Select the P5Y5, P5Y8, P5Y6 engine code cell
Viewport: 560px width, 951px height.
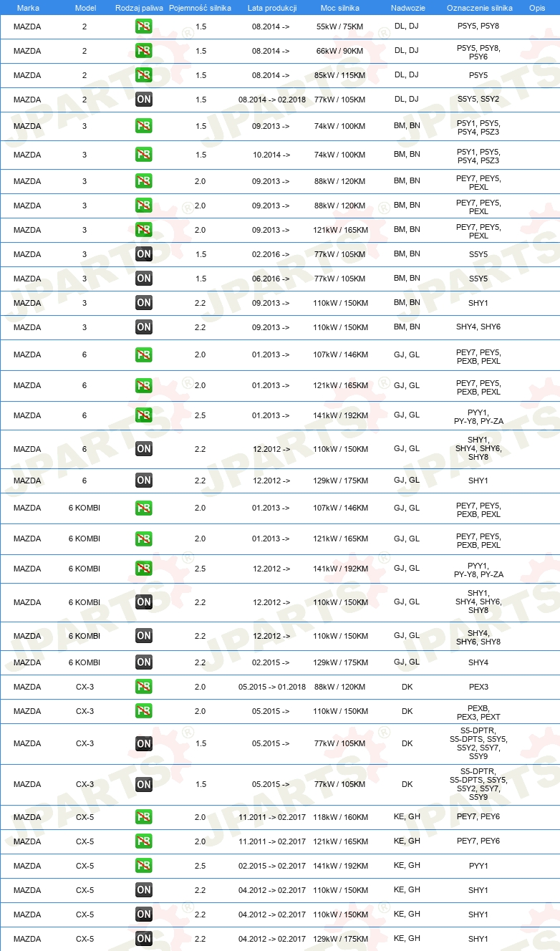click(479, 52)
